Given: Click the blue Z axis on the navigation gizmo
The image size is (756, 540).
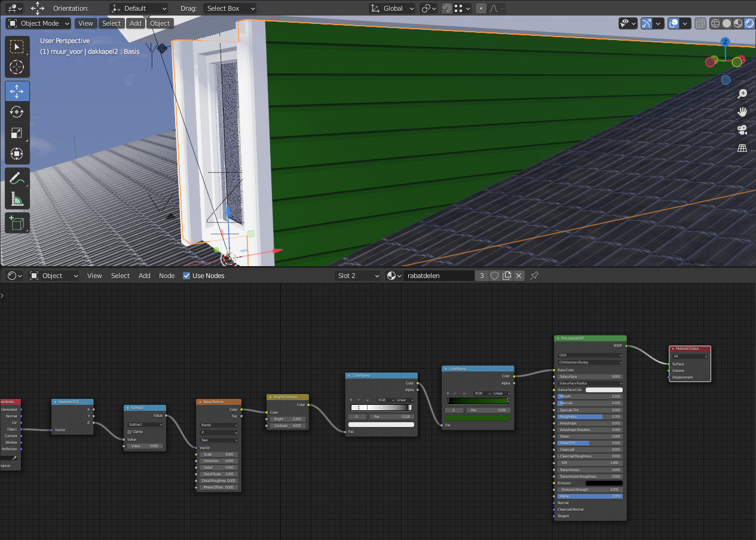Looking at the screenshot, I should [725, 42].
